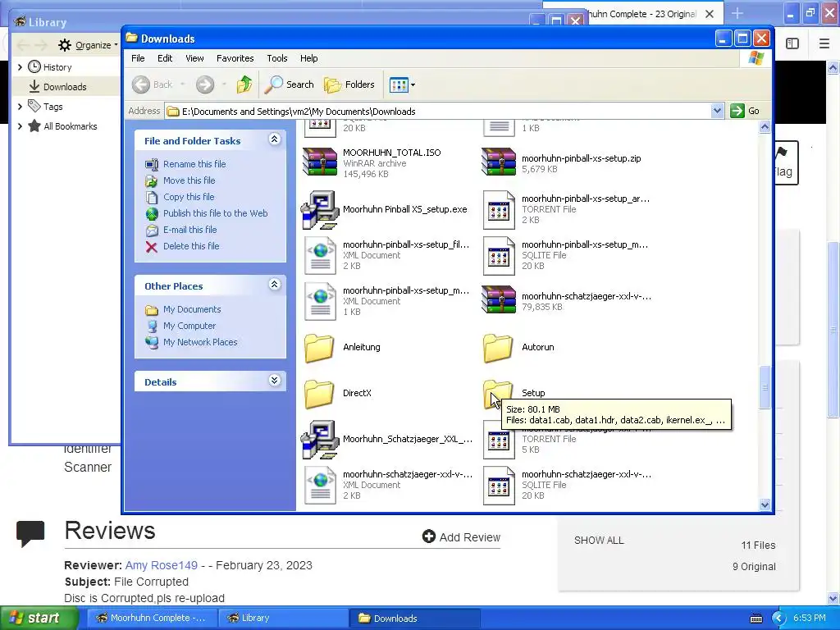Open My Computer in Other Places
The height and width of the screenshot is (630, 840).
pyautogui.click(x=189, y=326)
